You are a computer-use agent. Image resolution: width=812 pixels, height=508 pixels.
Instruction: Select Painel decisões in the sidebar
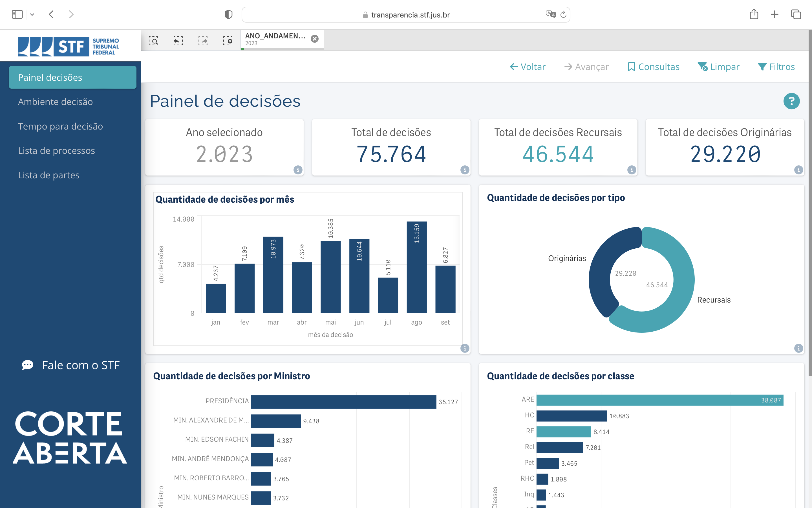72,77
